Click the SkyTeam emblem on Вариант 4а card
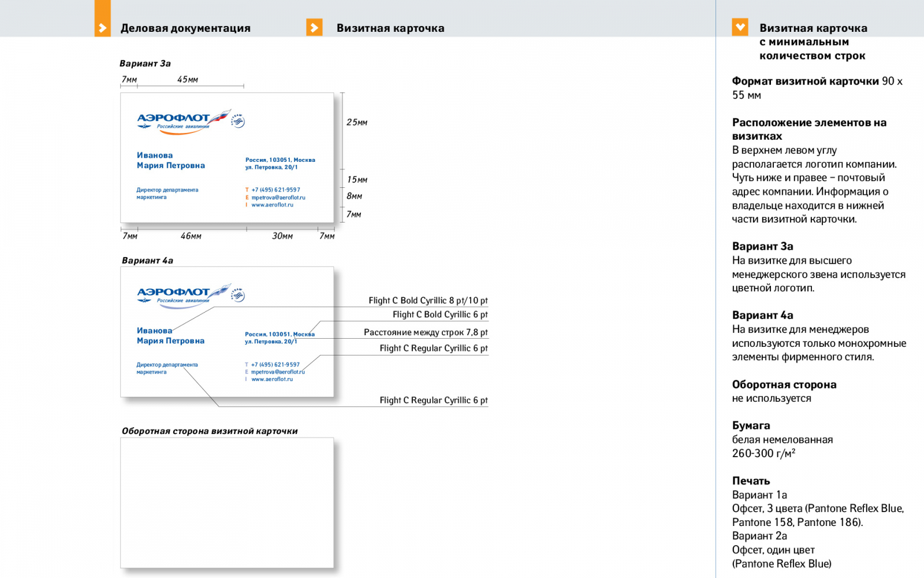 point(238,295)
